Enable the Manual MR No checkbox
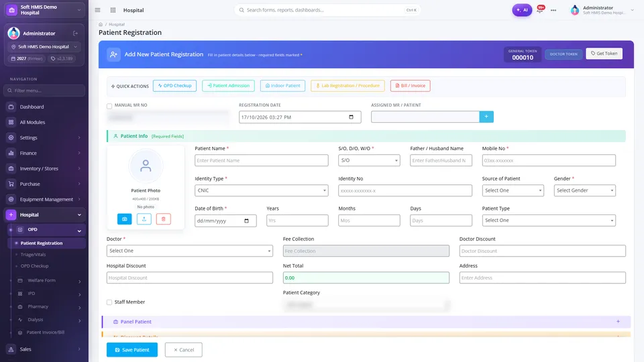The height and width of the screenshot is (362, 644). [109, 107]
